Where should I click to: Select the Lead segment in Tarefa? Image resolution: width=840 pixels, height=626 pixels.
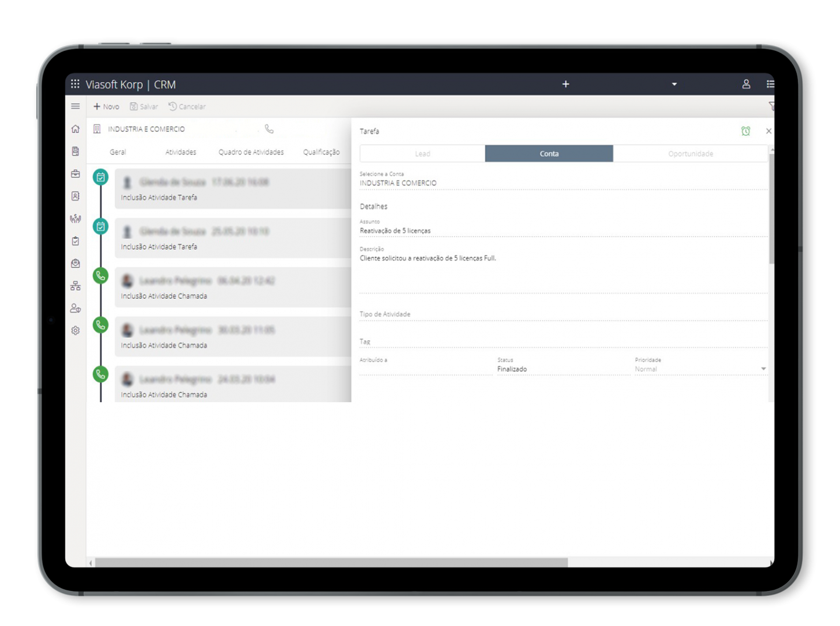point(422,153)
